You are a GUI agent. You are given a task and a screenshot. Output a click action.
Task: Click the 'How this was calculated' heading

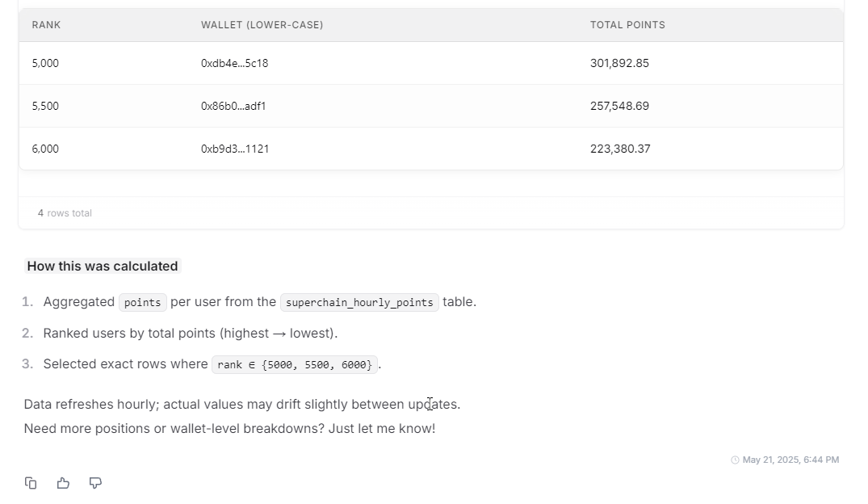(x=103, y=266)
